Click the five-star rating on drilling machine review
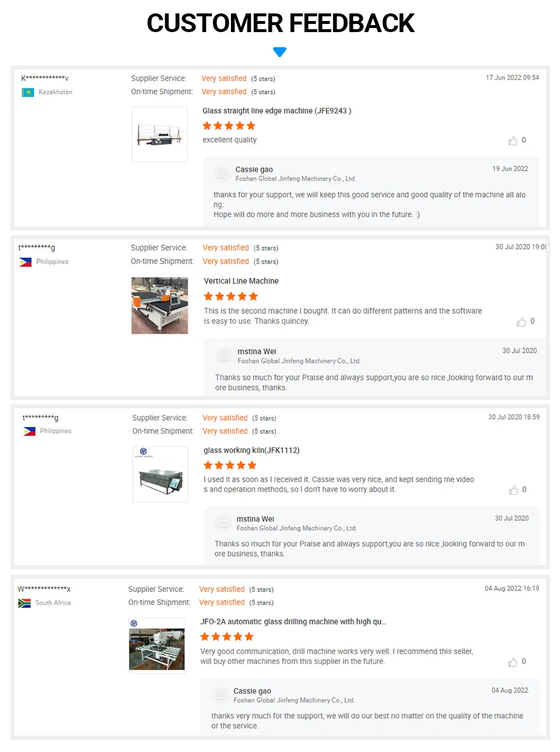 [227, 636]
